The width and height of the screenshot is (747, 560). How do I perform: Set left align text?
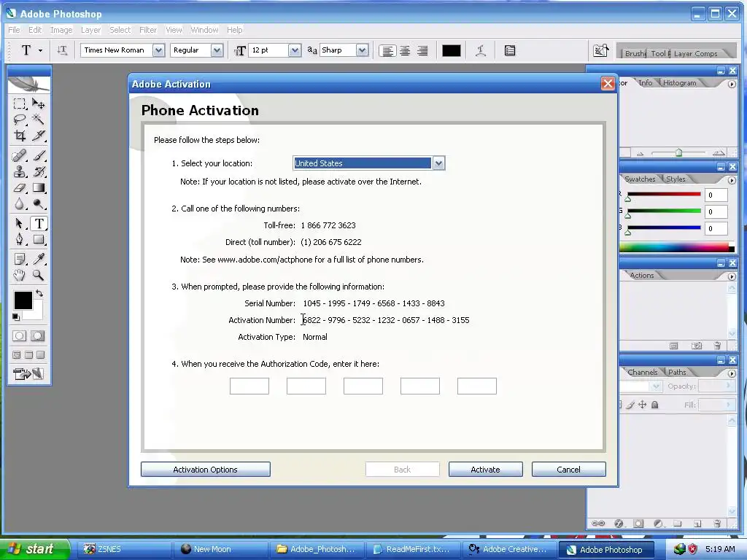click(x=388, y=51)
